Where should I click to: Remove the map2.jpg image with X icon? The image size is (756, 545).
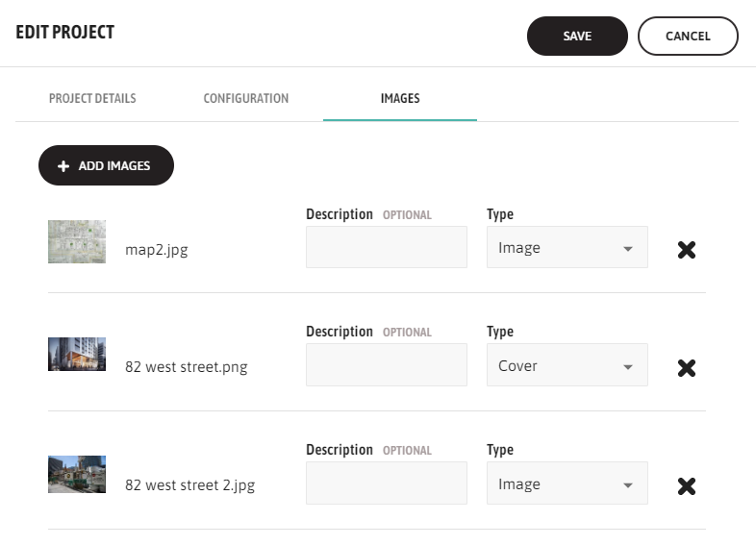[x=686, y=250]
